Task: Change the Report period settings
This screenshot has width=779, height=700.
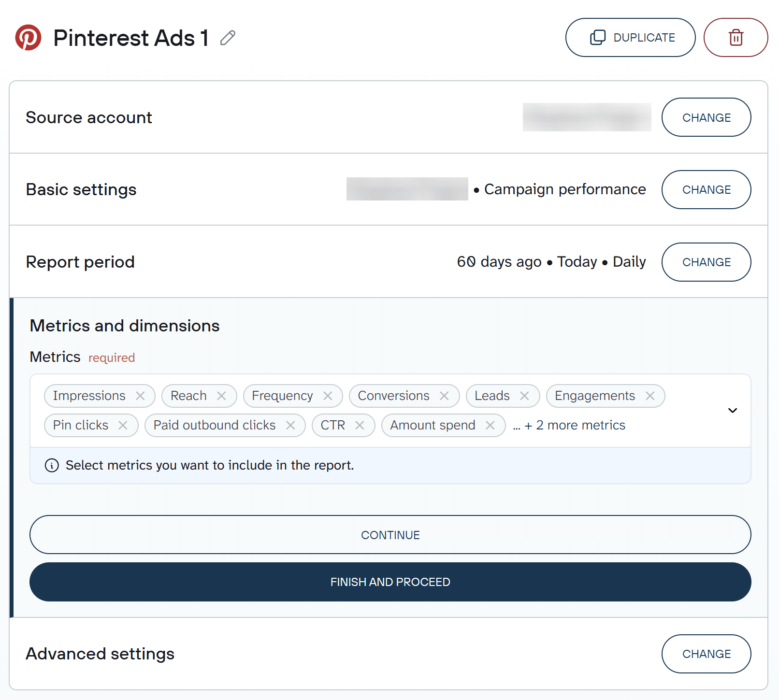Action: (706, 262)
